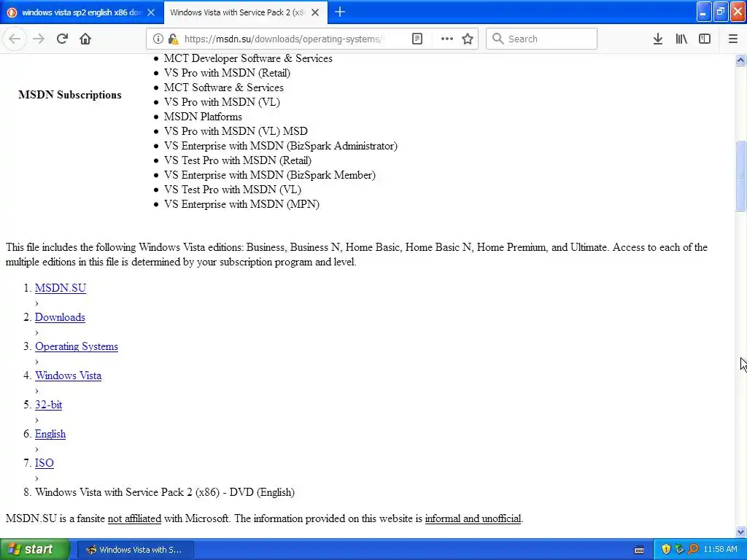Click the vertical scrollbar thumb

click(740, 175)
